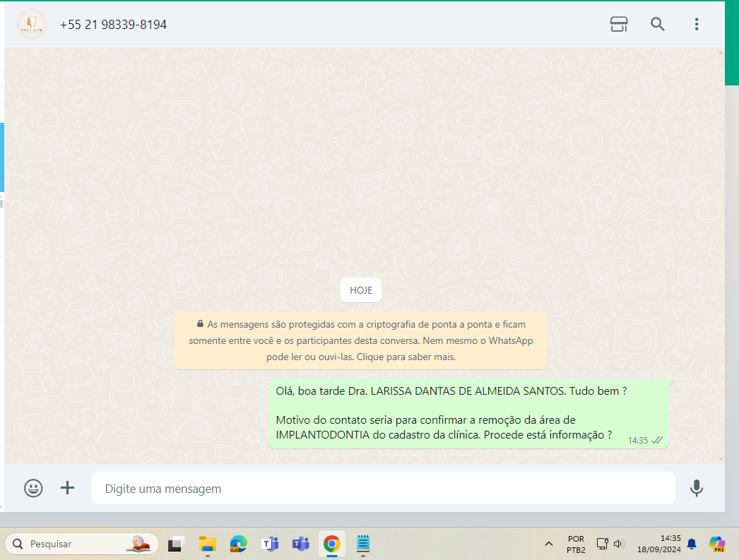739x560 pixels.
Task: Open the attachment plus menu
Action: (67, 487)
